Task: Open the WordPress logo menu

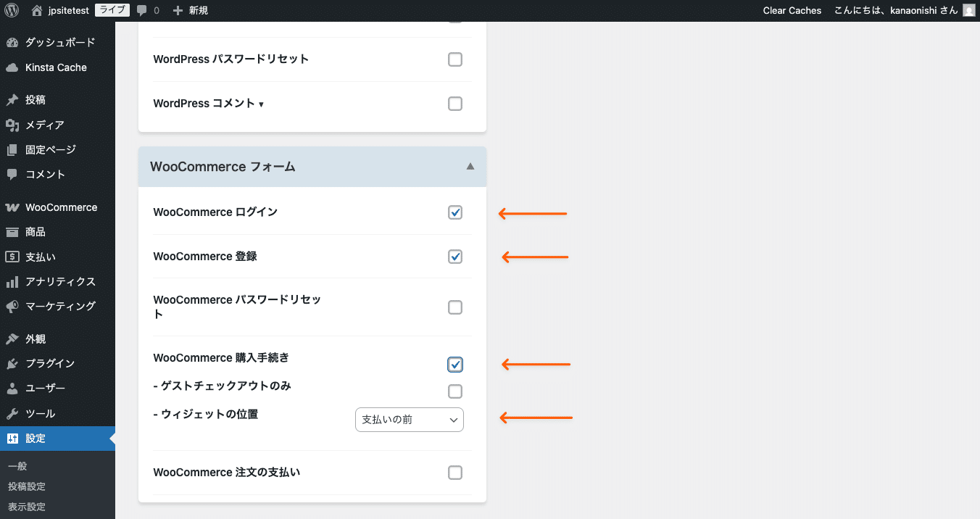Action: coord(12,10)
